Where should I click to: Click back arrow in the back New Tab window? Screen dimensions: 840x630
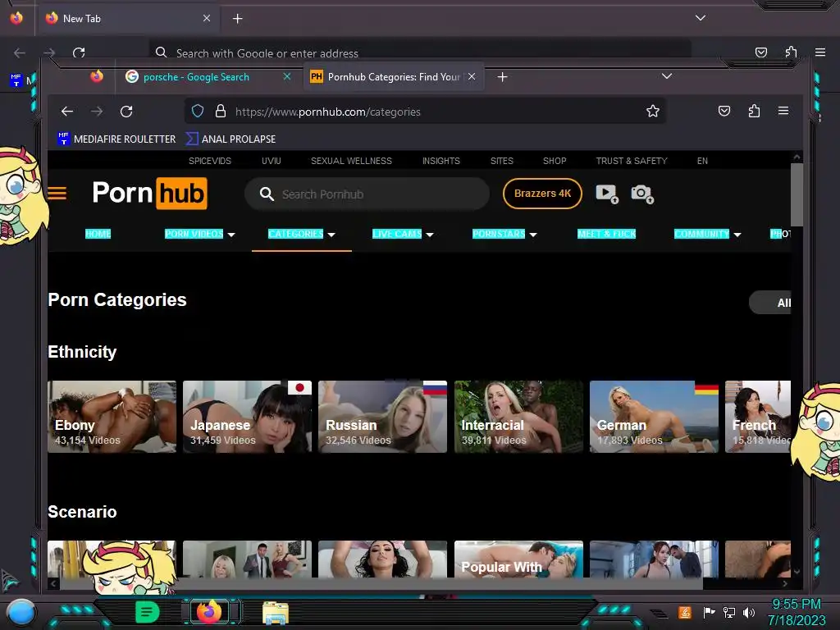[x=20, y=52]
